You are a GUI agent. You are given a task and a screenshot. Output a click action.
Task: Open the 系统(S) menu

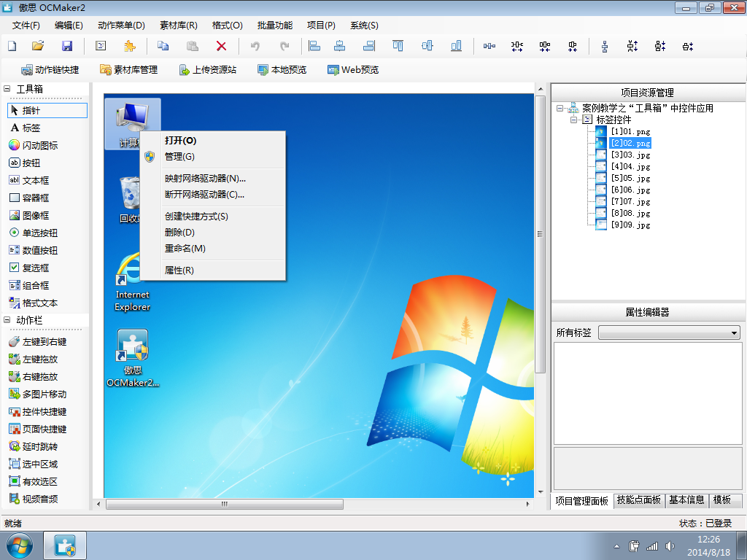point(365,26)
